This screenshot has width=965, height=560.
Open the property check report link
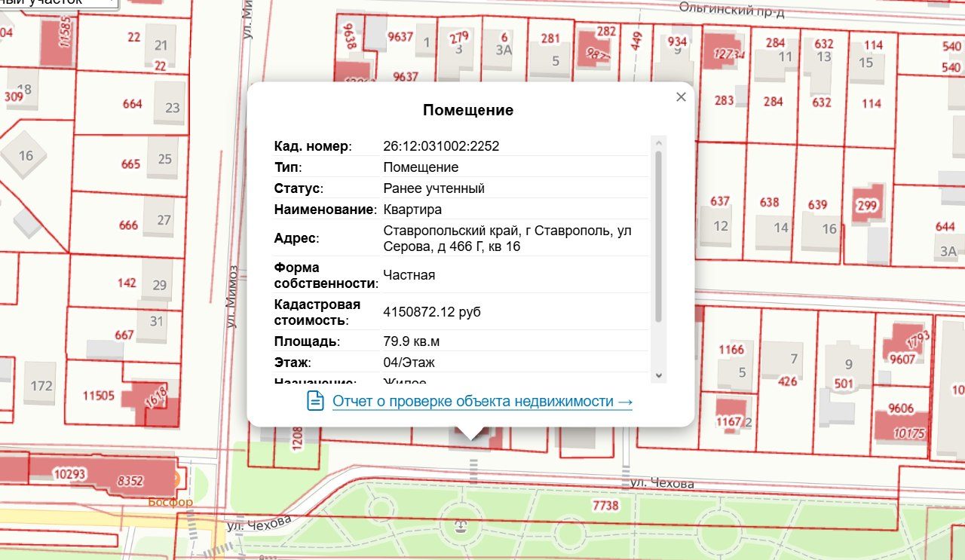pyautogui.click(x=482, y=402)
